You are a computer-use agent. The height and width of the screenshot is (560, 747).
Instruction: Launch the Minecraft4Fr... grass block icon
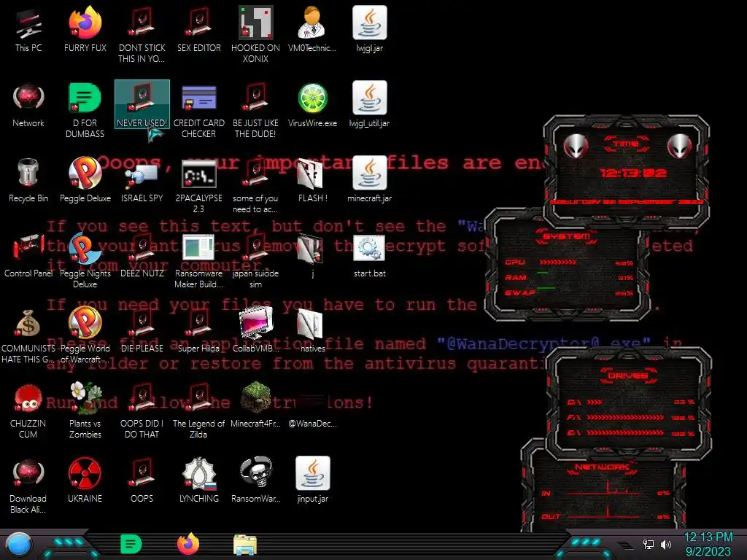tap(255, 405)
